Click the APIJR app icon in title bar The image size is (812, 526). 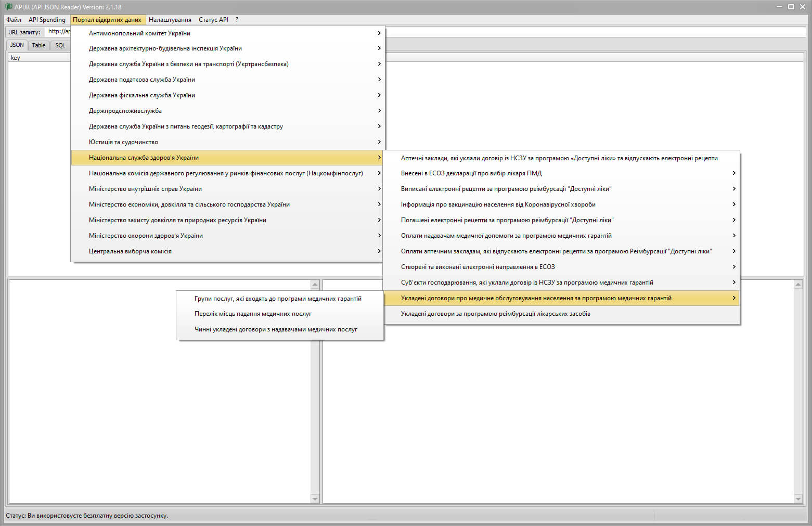(x=8, y=7)
